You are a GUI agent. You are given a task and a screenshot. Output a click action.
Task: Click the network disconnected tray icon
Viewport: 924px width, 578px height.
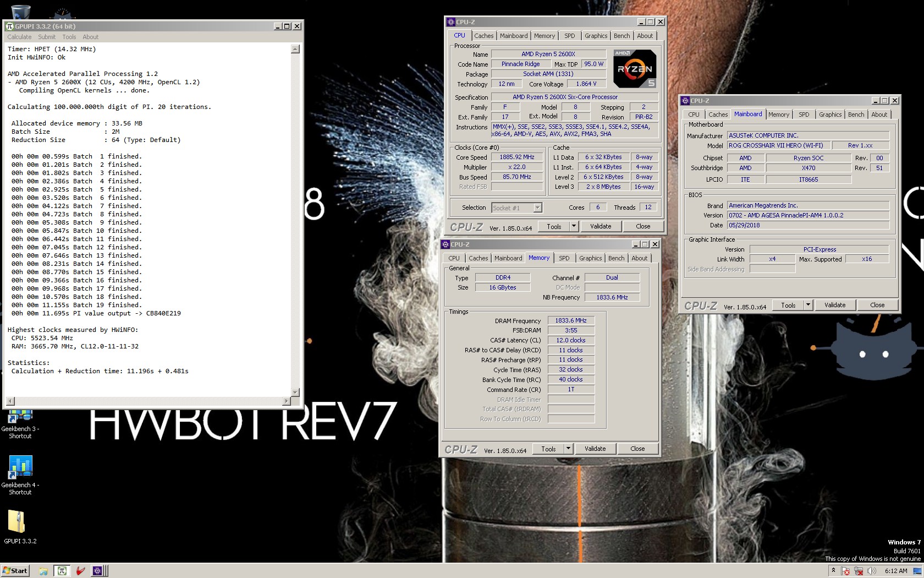[x=859, y=571]
